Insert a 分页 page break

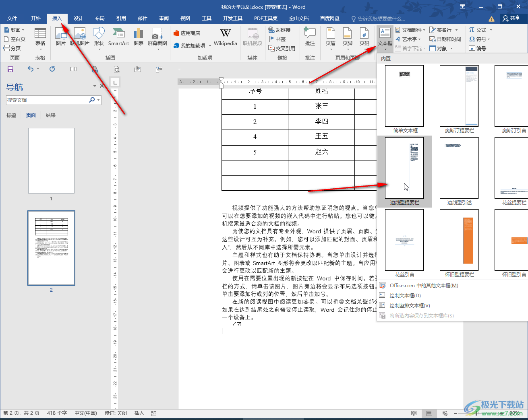click(12, 48)
